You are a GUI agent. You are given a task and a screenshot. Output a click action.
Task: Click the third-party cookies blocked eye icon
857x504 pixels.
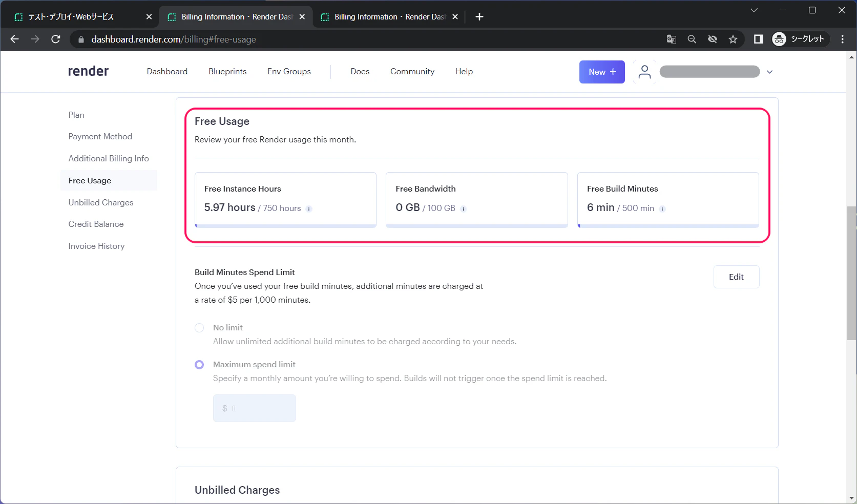tap(713, 39)
